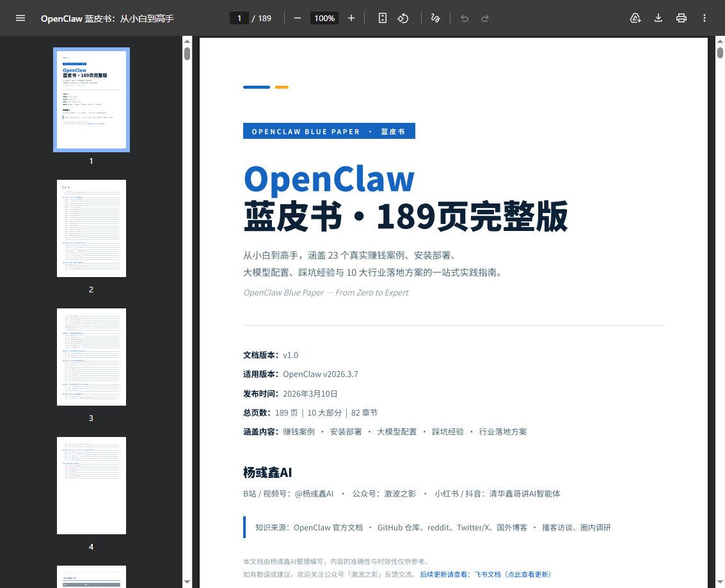The width and height of the screenshot is (725, 588).
Task: Click the thumbnail panel scroll down arrow
Action: click(187, 582)
